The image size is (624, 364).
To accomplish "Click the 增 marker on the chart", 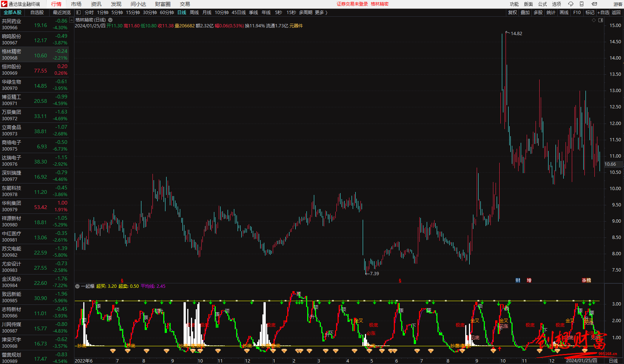I will pyautogui.click(x=529, y=280).
